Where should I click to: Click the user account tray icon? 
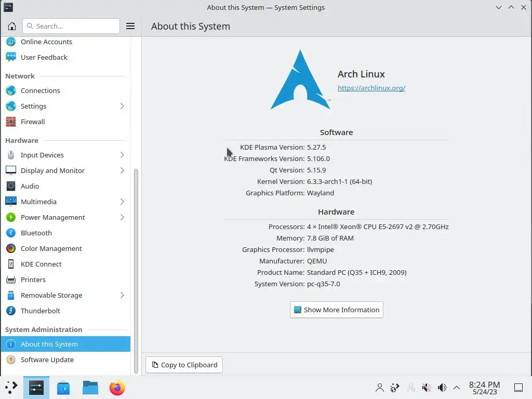380,388
